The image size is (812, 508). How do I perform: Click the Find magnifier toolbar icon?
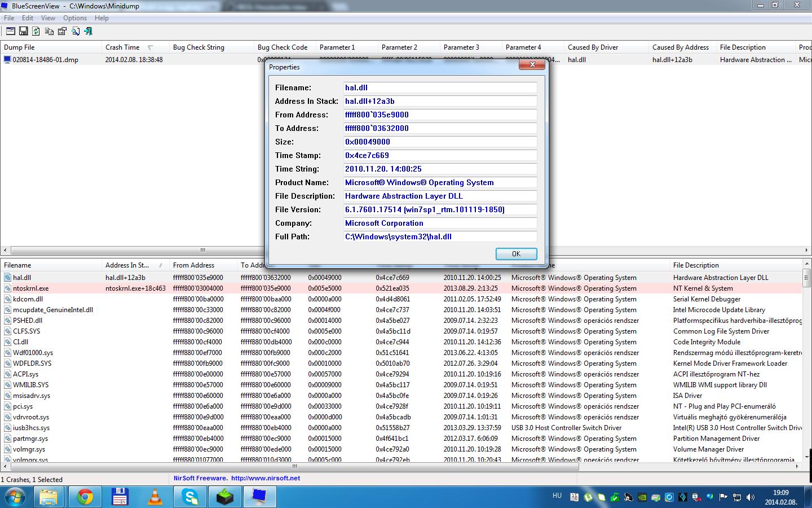tap(75, 32)
